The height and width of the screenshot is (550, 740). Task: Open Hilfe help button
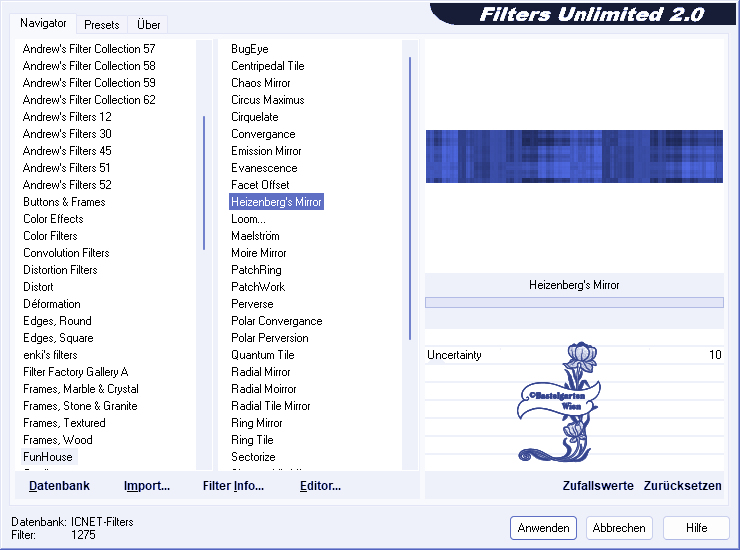point(696,528)
